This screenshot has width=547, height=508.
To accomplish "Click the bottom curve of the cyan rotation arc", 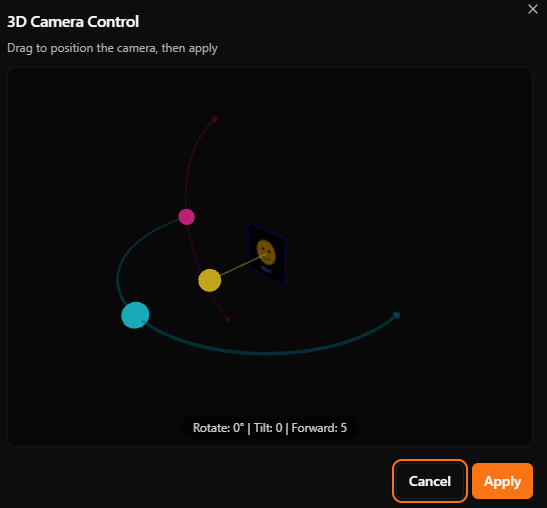I will tap(265, 353).
